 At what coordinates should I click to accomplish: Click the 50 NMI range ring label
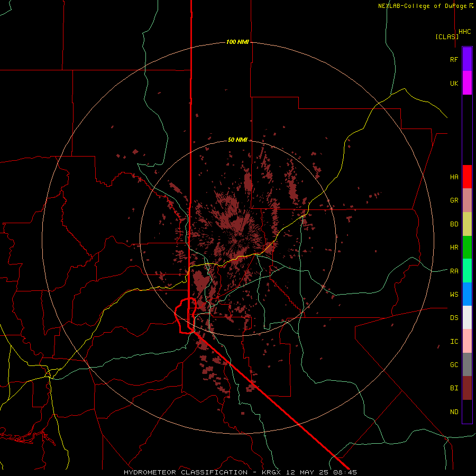point(237,140)
